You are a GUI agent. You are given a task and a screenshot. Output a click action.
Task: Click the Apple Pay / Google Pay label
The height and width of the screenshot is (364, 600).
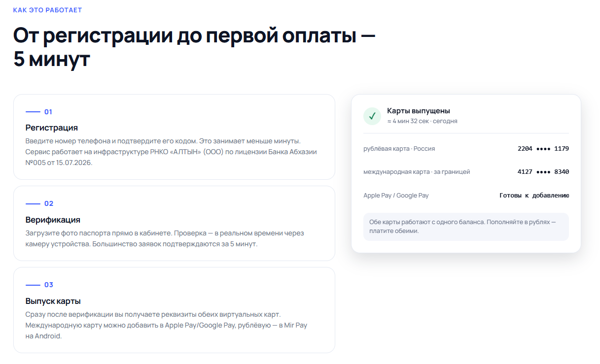396,196
